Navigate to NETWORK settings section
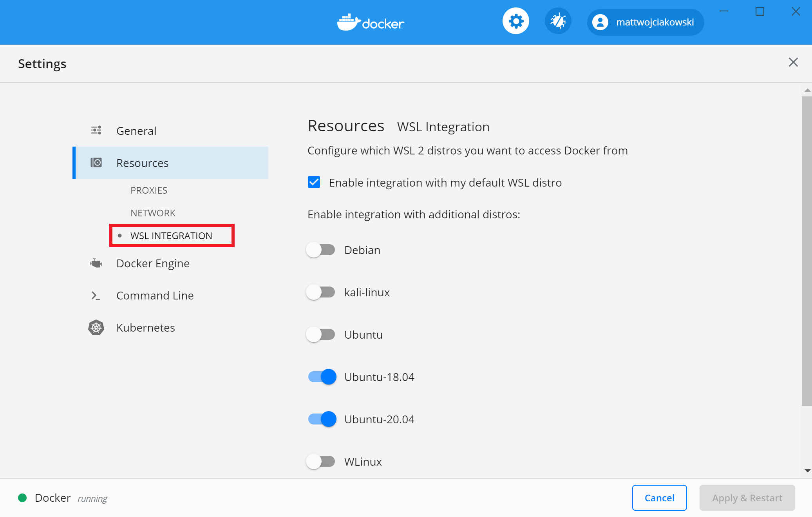The height and width of the screenshot is (517, 812). [153, 212]
